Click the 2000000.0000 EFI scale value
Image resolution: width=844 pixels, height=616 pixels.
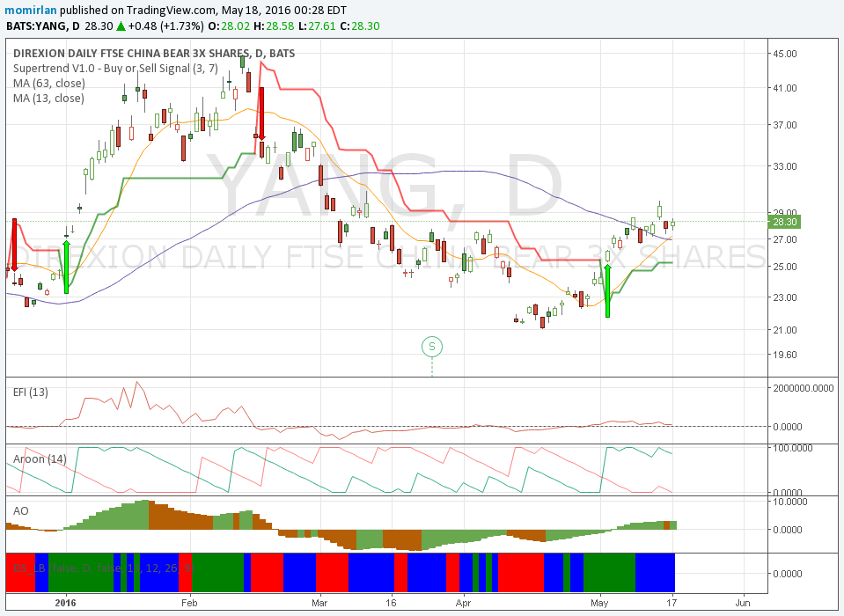[x=804, y=388]
